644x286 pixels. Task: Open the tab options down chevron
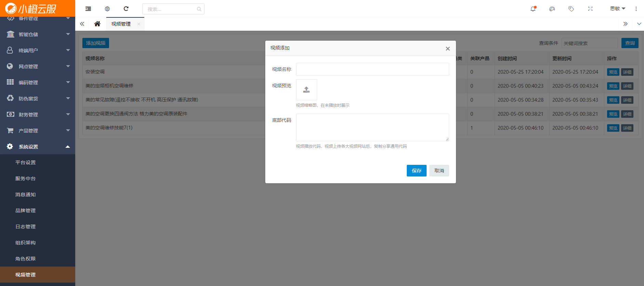[x=639, y=24]
